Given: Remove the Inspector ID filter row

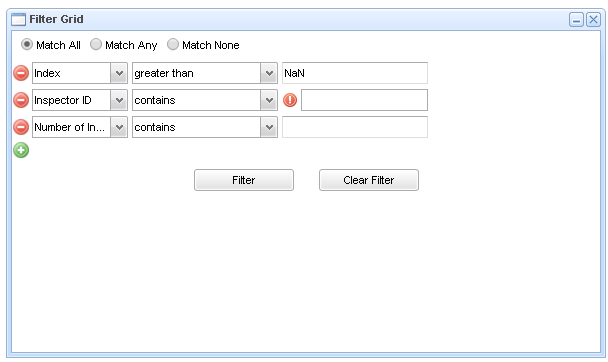Looking at the screenshot, I should [x=21, y=100].
